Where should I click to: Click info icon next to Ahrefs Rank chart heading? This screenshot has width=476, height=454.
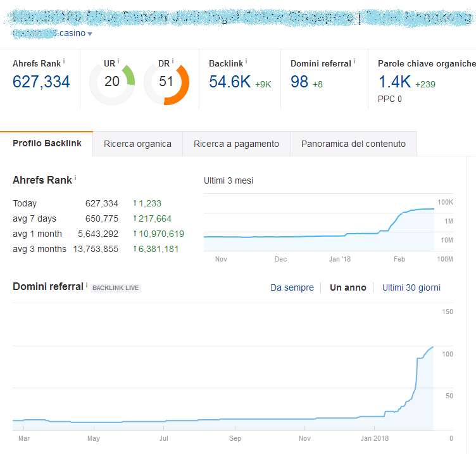pyautogui.click(x=75, y=178)
